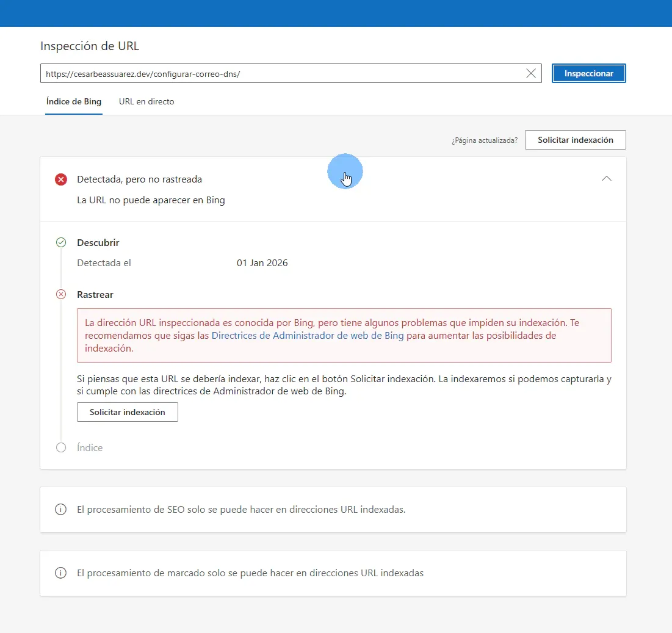The height and width of the screenshot is (633, 672).
Task: Click the red failure icon beside Rastrear
Action: (60, 294)
